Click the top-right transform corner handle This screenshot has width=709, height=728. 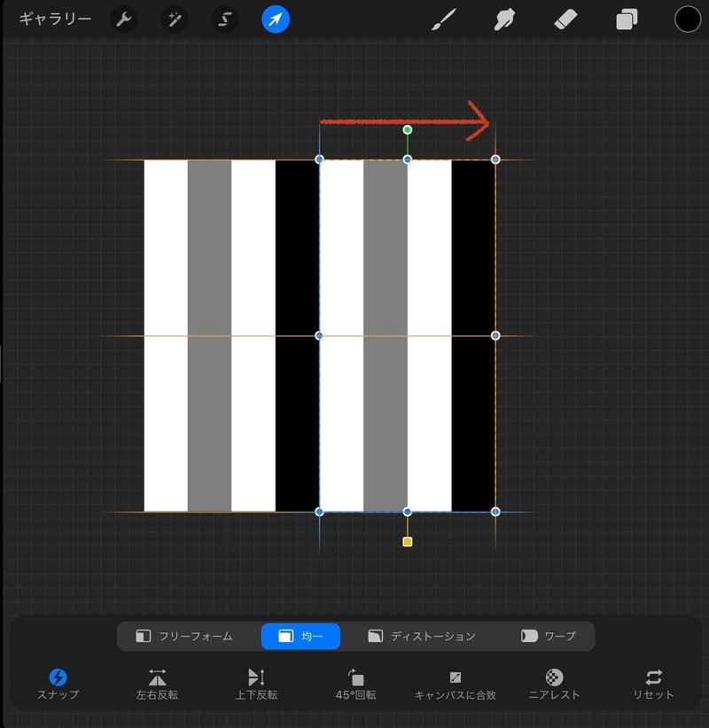click(495, 160)
